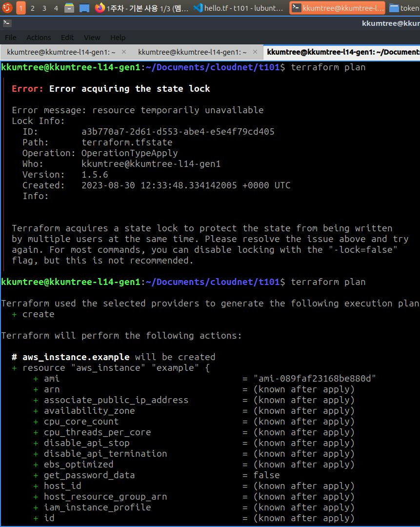Click the iam_instance_profile attribute

98,507
